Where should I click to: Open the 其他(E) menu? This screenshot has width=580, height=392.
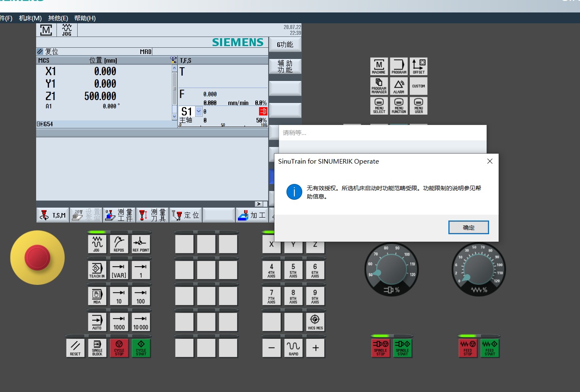click(x=58, y=18)
